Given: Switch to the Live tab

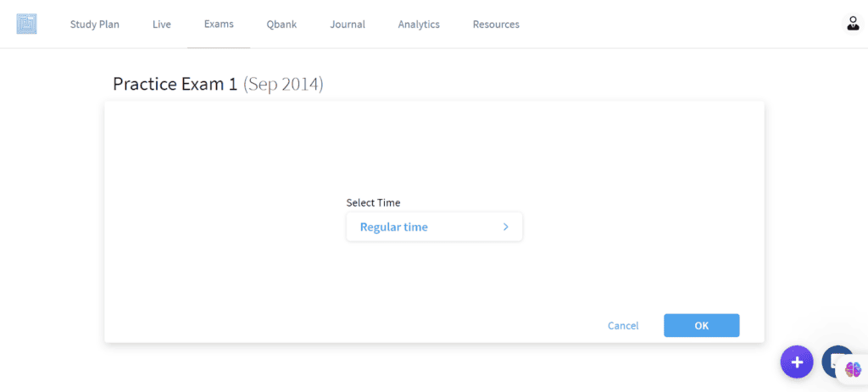Looking at the screenshot, I should (x=162, y=25).
